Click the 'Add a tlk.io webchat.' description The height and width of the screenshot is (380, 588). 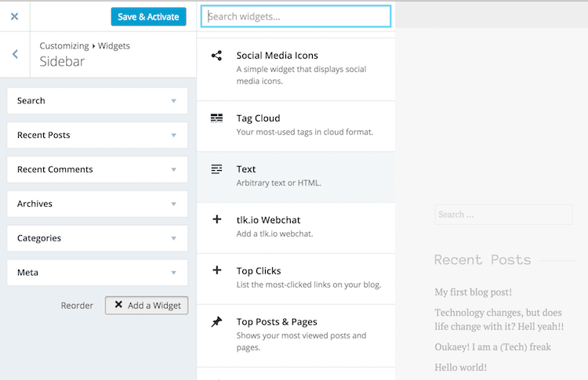click(x=274, y=233)
